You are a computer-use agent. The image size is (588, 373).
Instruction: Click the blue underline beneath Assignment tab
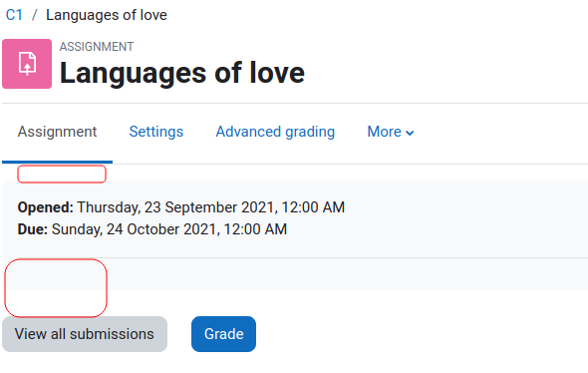(58, 163)
